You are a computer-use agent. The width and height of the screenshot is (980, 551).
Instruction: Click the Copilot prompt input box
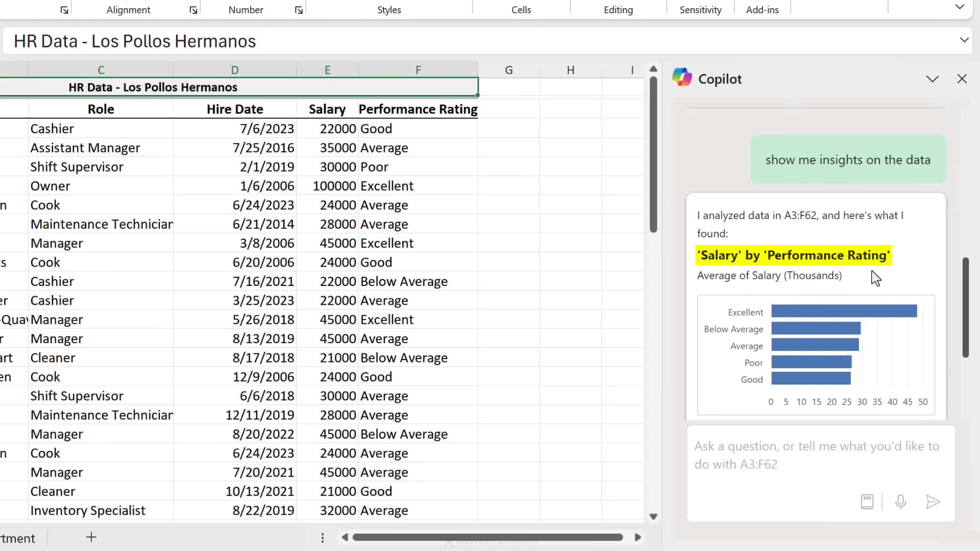821,473
